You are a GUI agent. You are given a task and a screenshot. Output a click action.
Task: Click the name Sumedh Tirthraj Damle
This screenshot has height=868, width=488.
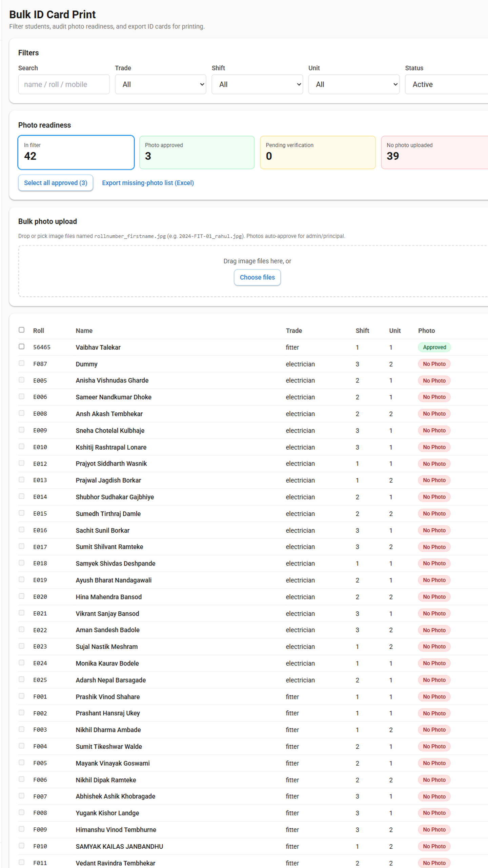tap(108, 514)
